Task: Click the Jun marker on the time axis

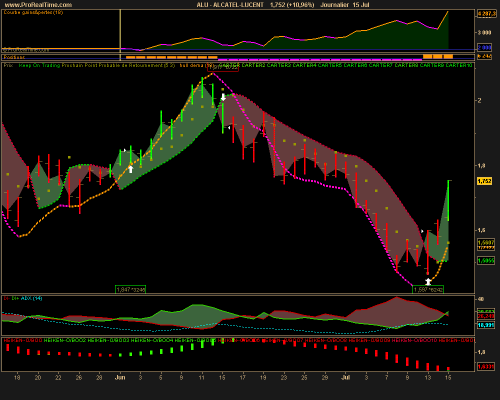Action: [120, 377]
